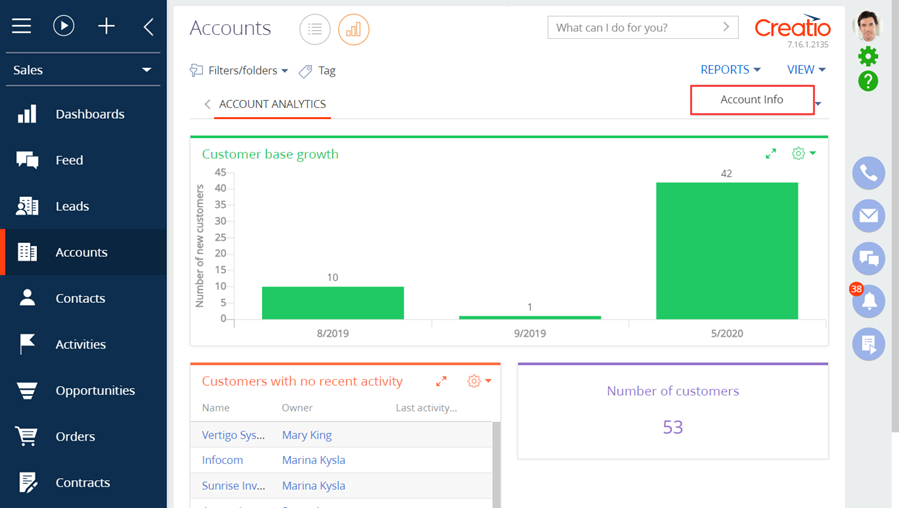The width and height of the screenshot is (900, 508).
Task: Click the plus quick-add icon
Action: (106, 26)
